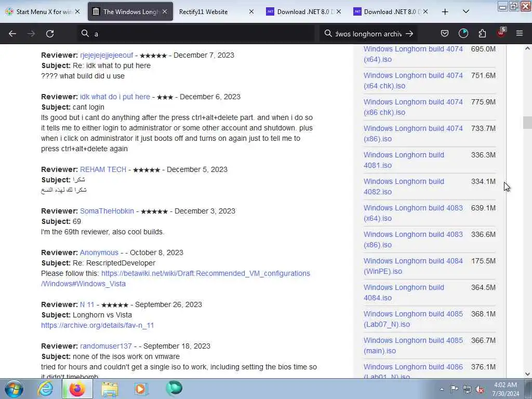This screenshot has width=532, height=399.
Task: Download Longhorn build 4085 (Lab07_N).iso
Action: (x=413, y=319)
